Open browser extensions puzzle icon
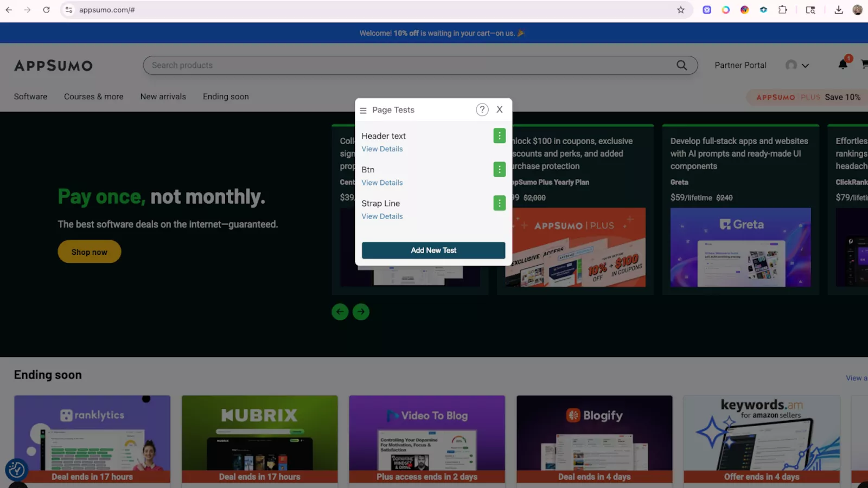Viewport: 868px width, 488px height. (x=782, y=10)
